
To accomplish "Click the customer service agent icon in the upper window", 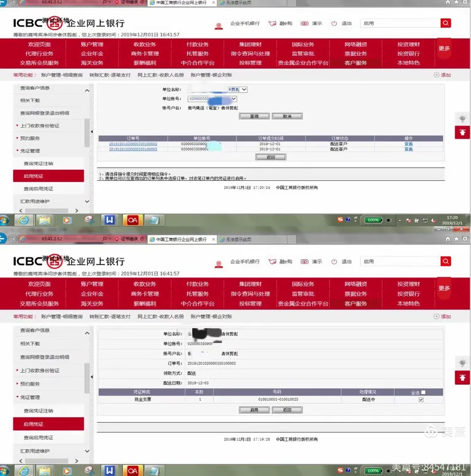I will 219,26.
